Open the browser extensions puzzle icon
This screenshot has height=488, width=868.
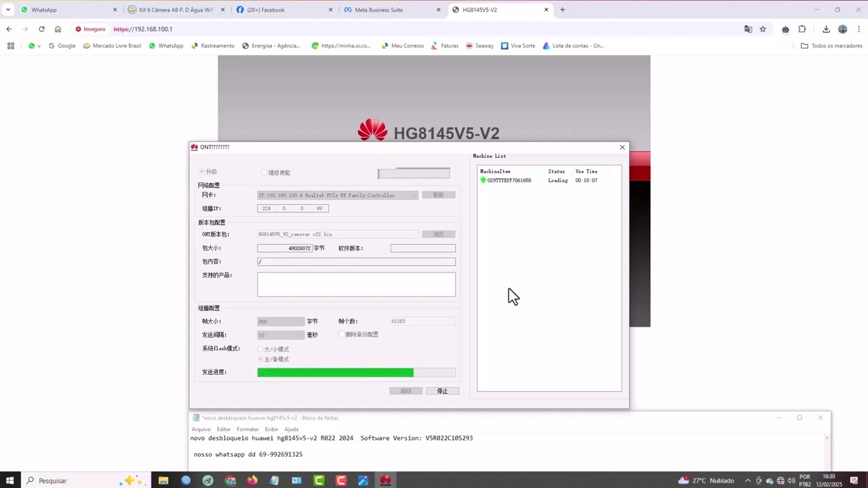[802, 29]
